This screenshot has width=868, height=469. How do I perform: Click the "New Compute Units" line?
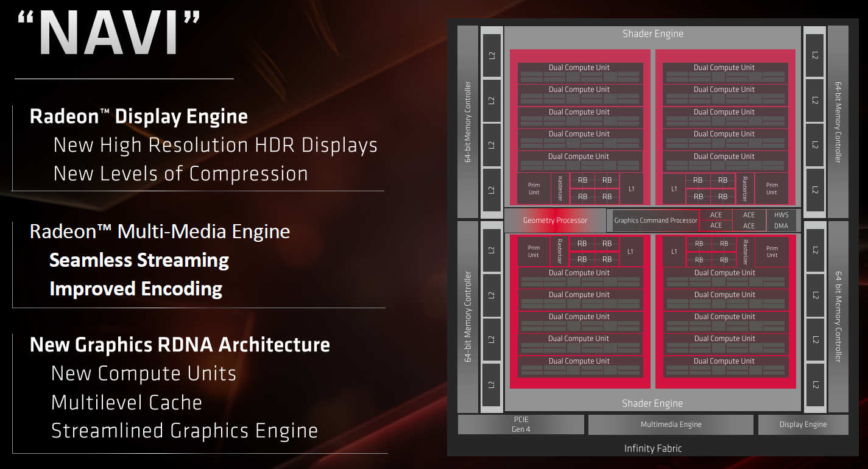point(144,373)
